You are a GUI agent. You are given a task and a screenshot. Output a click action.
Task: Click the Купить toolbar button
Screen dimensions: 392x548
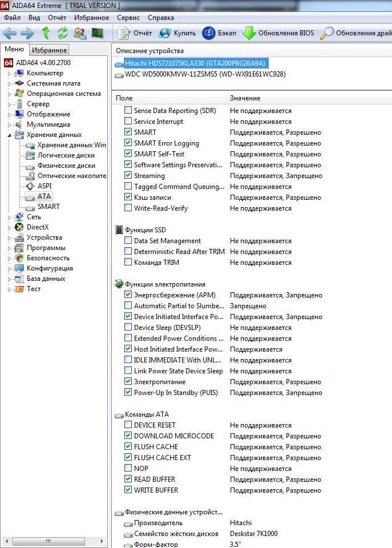(177, 33)
